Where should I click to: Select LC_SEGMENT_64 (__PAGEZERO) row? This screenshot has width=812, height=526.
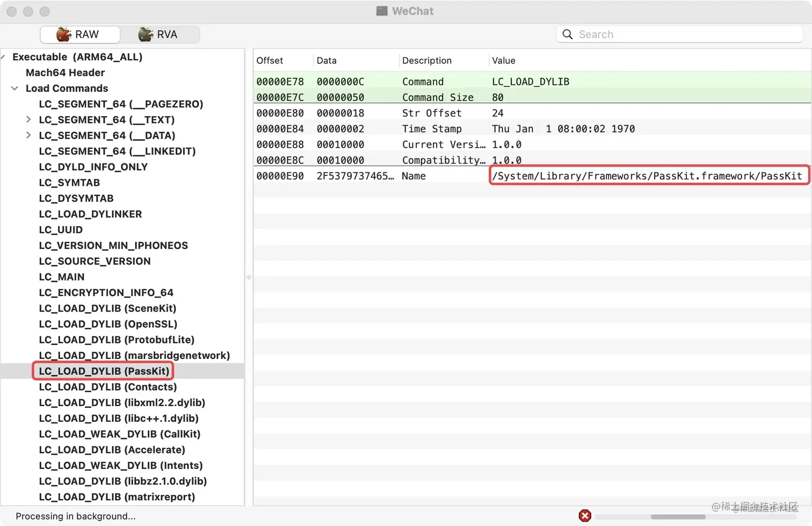(x=121, y=104)
